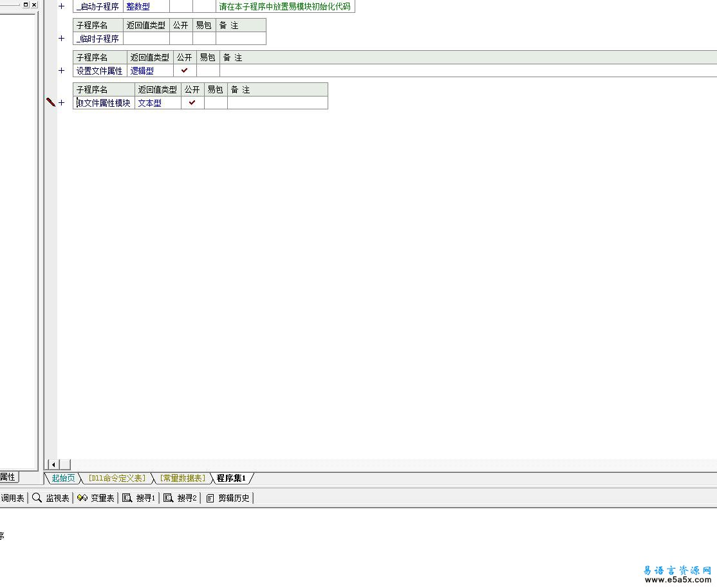Open the 剪辑历史 tab
Viewport: 717px width, 588px height.
tap(227, 498)
